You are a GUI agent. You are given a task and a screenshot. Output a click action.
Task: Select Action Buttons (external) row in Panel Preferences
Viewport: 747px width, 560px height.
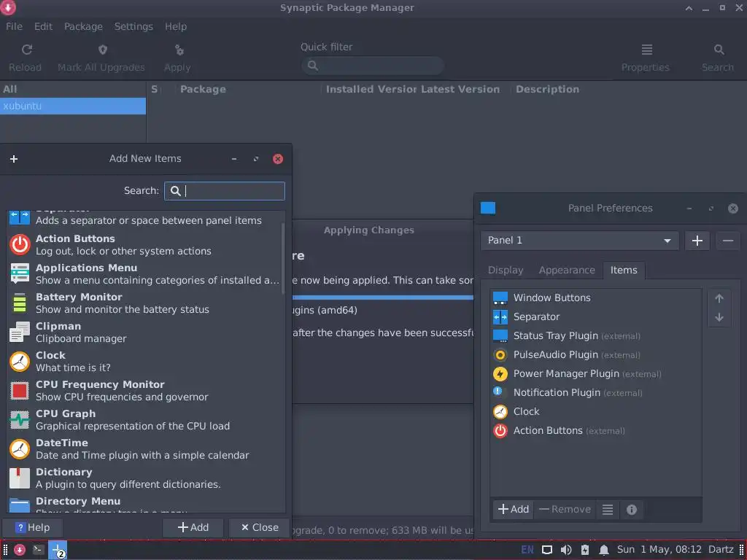point(595,431)
